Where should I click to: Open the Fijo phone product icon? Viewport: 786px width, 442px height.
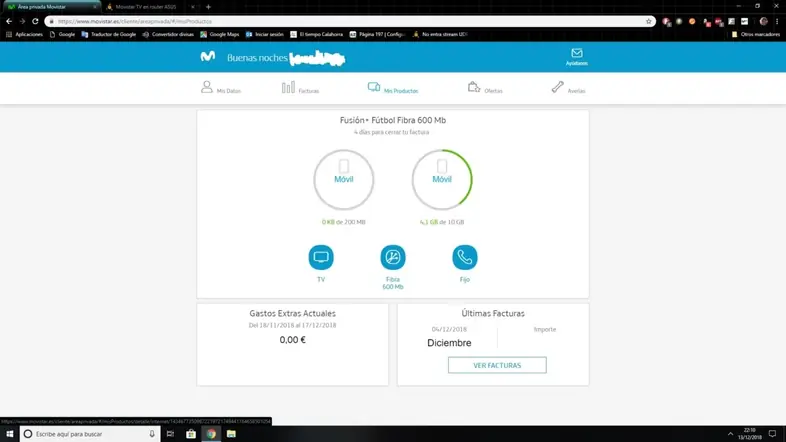465,257
